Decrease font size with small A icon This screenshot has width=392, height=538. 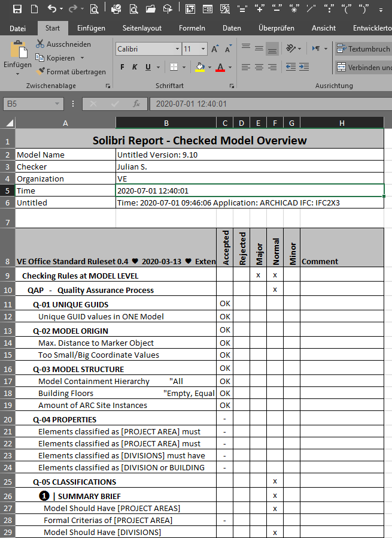[228, 49]
